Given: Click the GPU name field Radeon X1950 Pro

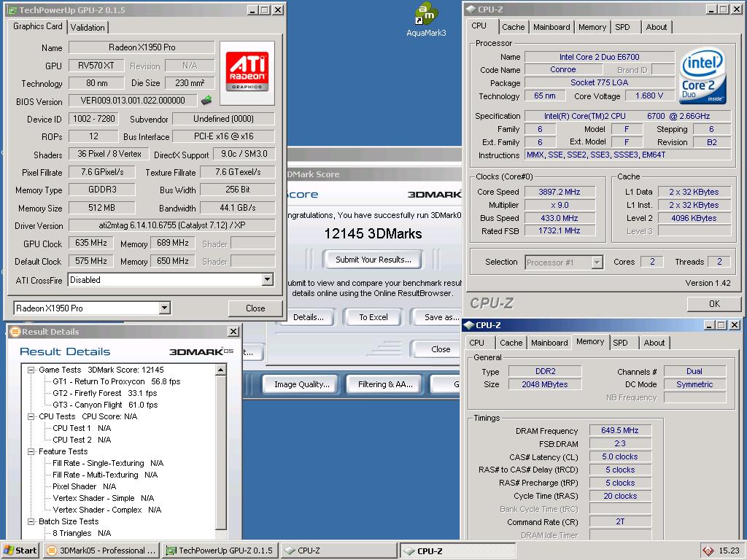Looking at the screenshot, I should [x=142, y=47].
